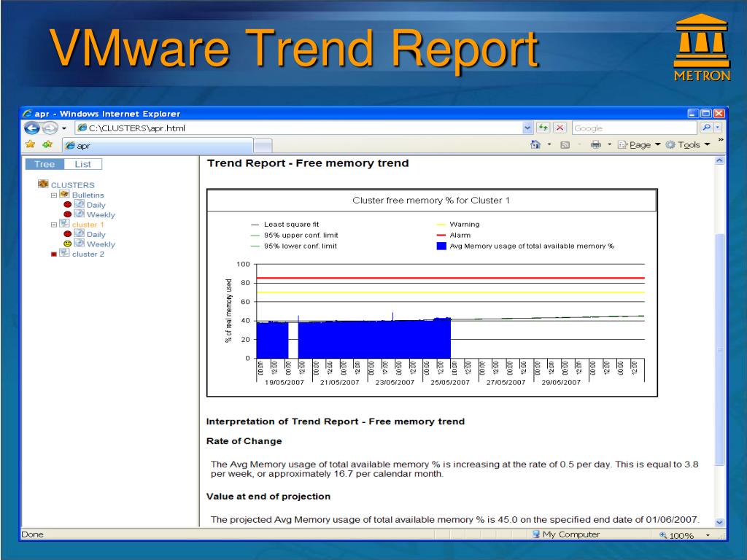Viewport: 747px width, 560px height.
Task: Open the Home button dropdown arrow
Action: (x=549, y=144)
